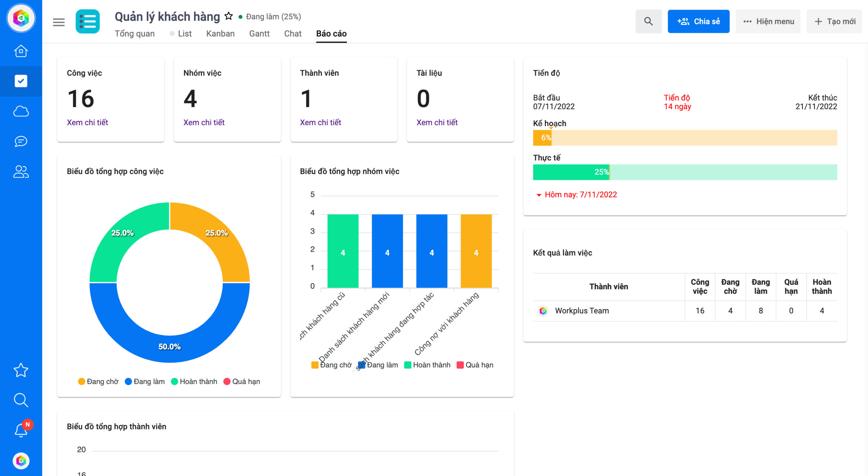Click the Workplus Team member name

[x=582, y=311]
